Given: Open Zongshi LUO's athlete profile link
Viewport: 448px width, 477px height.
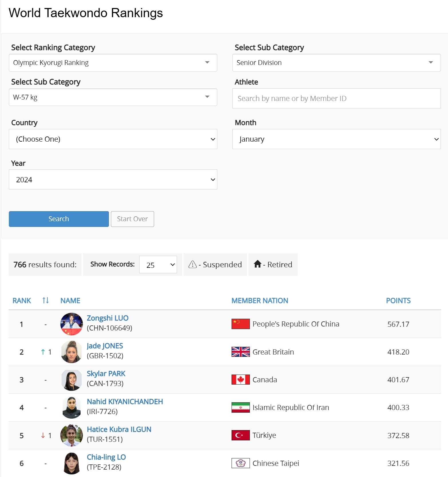Looking at the screenshot, I should pos(107,318).
